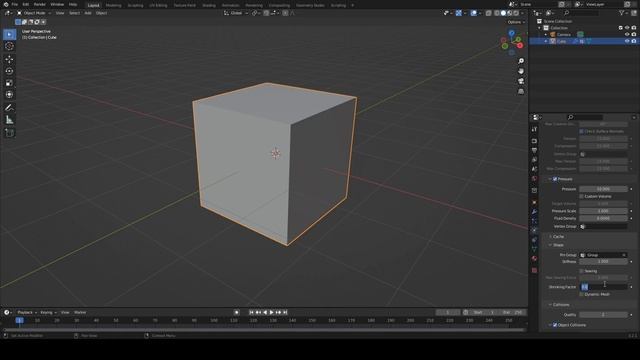The width and height of the screenshot is (640, 360).
Task: Collapse the Shape panel
Action: pyautogui.click(x=557, y=245)
